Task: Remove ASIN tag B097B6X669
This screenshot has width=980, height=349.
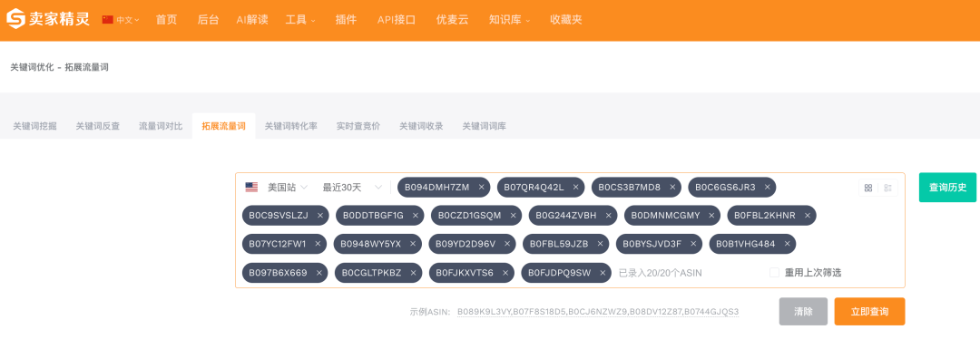Action: coord(318,273)
